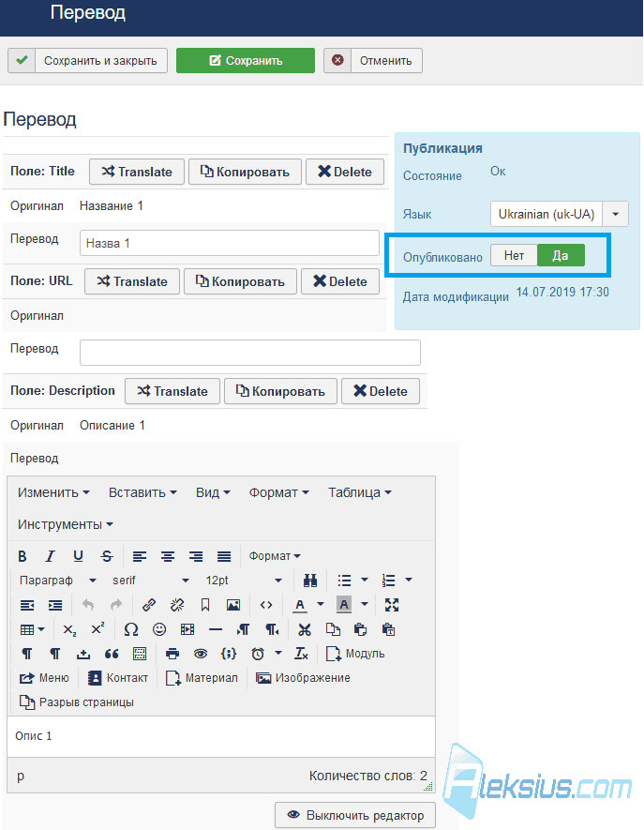Set Опубликовано to Да
Viewport: 644px width, 830px height.
[561, 256]
